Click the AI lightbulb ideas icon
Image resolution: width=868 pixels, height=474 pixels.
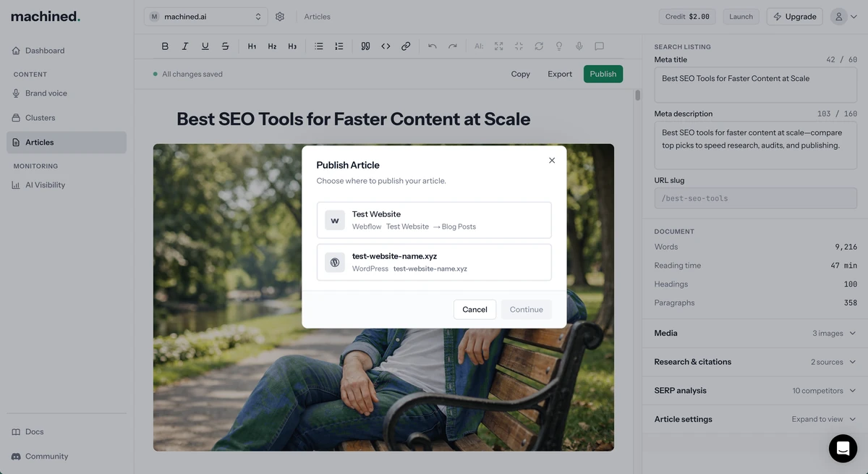[x=559, y=46]
